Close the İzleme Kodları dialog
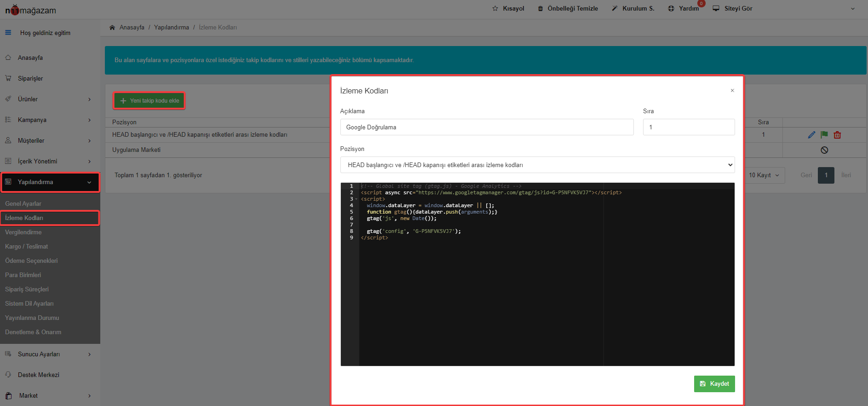Viewport: 868px width, 406px height. tap(732, 91)
